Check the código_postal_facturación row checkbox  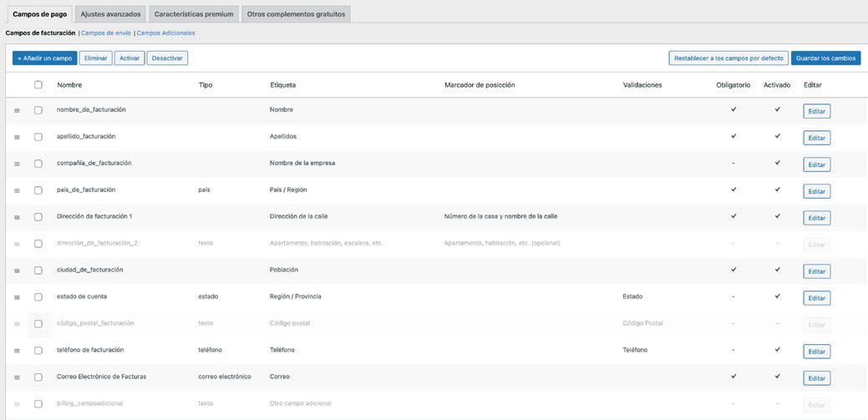coord(38,324)
